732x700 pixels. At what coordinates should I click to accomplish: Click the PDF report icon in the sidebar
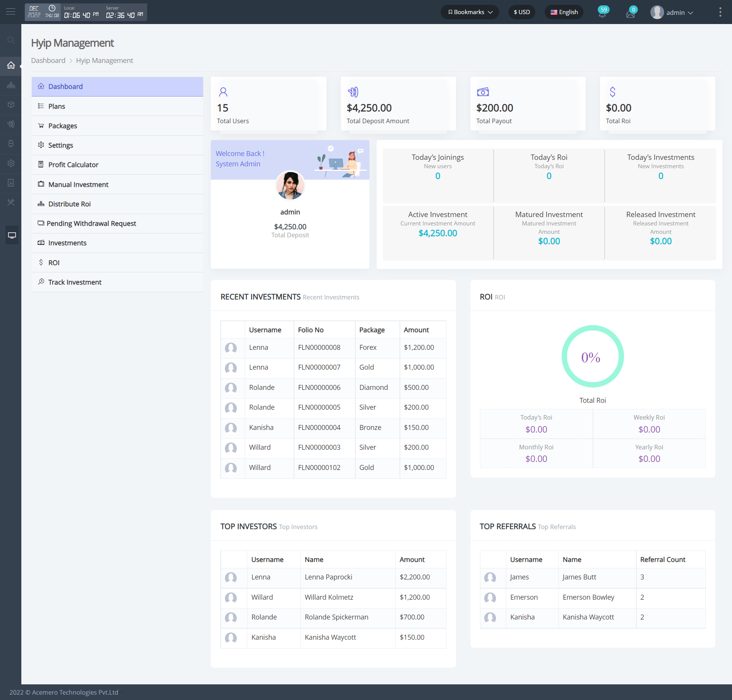[x=11, y=183]
